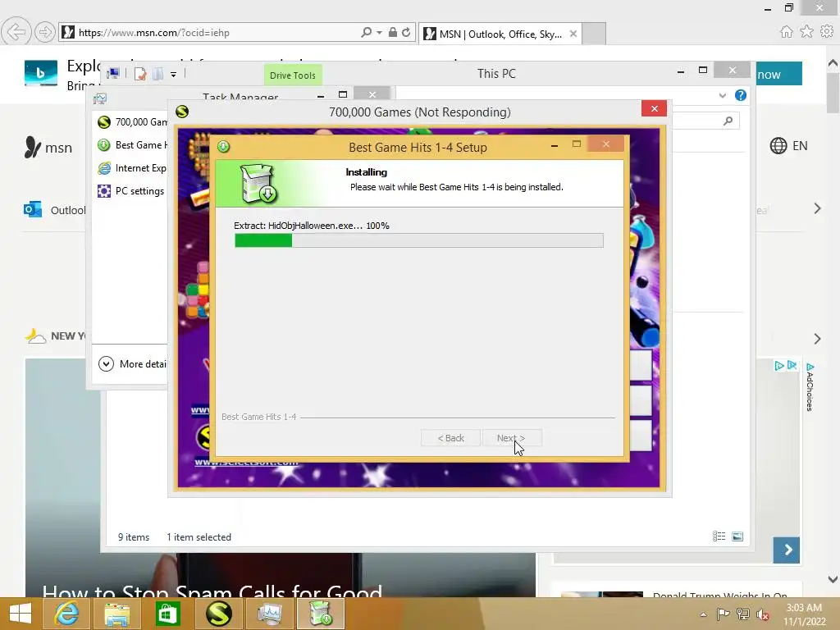
Task: Click the This PC properties quick-access icon
Action: [140, 74]
